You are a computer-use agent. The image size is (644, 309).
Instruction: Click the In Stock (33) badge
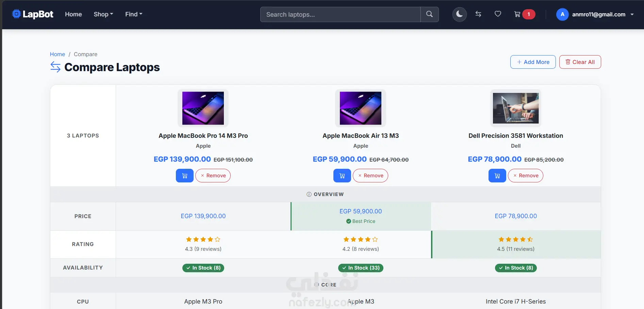[x=361, y=268]
